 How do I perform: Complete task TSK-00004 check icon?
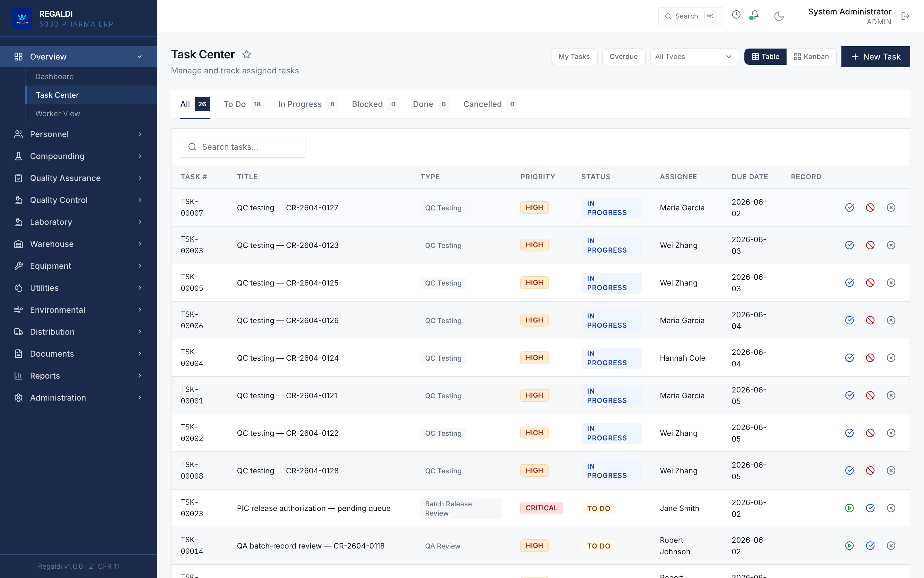[x=849, y=358]
